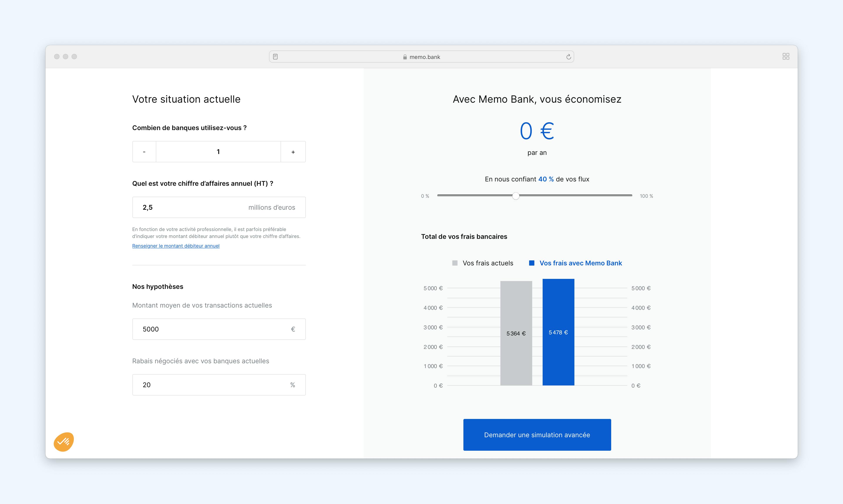
Task: Click 'Demander une simulation avancée' button
Action: coord(537,435)
